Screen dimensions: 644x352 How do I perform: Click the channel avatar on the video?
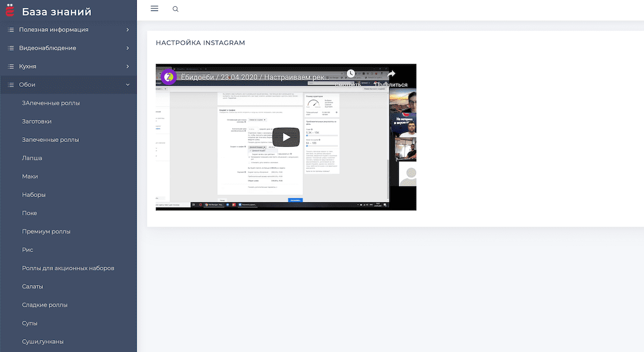(x=168, y=77)
